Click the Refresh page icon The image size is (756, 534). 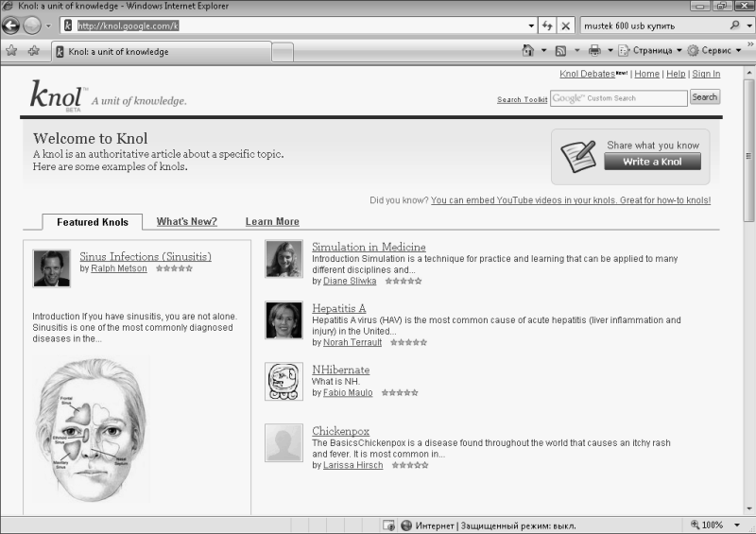[547, 26]
